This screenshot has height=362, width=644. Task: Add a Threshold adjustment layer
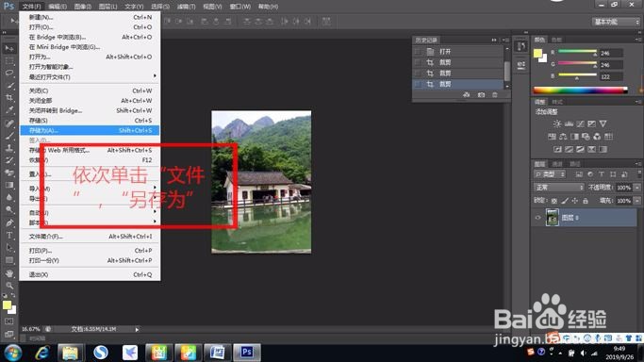click(580, 149)
